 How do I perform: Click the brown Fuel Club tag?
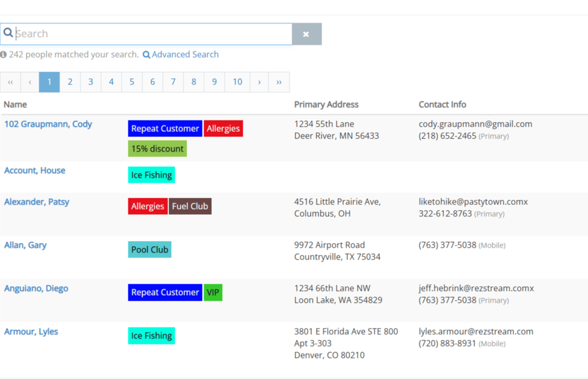pos(190,206)
